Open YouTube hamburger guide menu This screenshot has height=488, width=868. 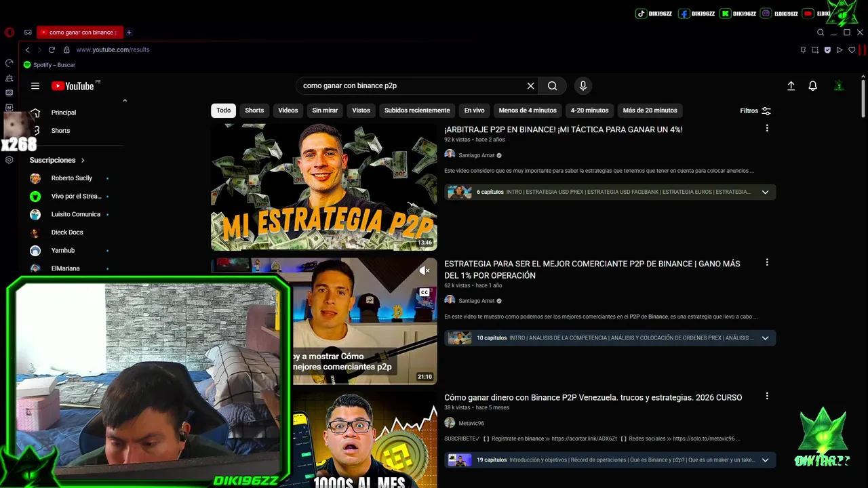click(35, 86)
